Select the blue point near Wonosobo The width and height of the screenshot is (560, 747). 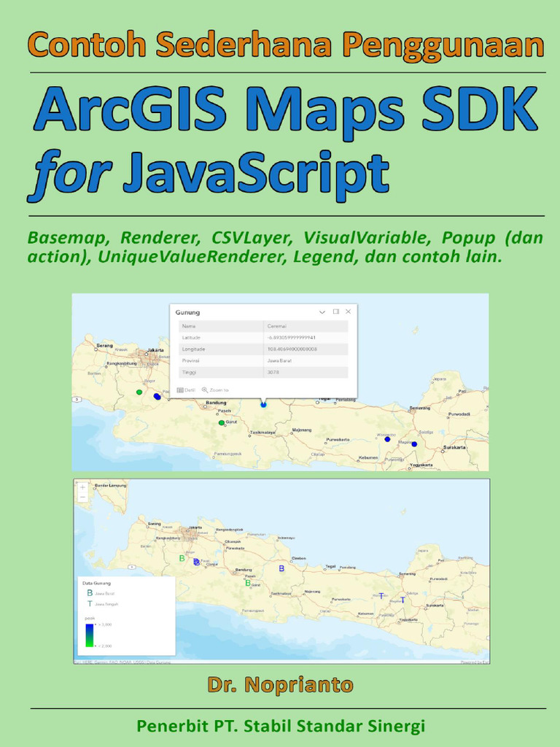click(x=387, y=439)
